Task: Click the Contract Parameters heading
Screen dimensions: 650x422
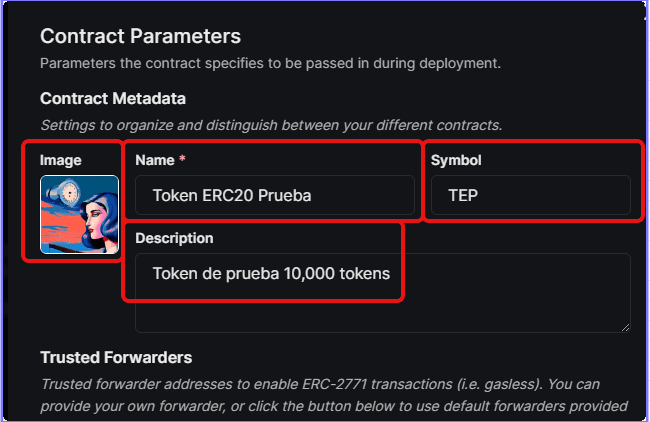Action: (x=141, y=36)
